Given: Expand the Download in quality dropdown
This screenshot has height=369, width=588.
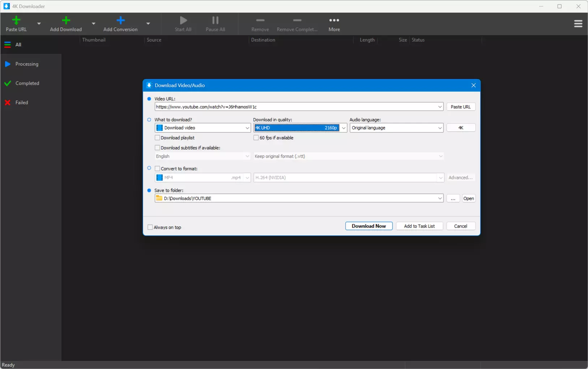Looking at the screenshot, I should point(343,128).
